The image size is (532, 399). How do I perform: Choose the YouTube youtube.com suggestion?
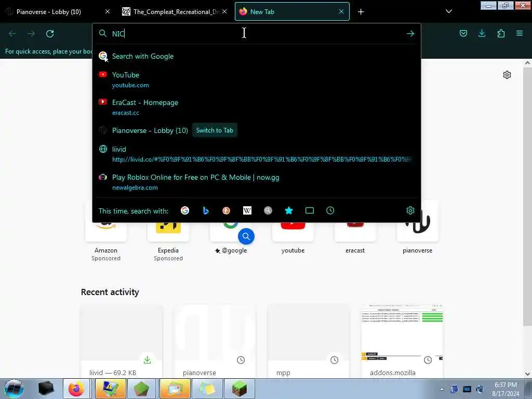point(256,79)
